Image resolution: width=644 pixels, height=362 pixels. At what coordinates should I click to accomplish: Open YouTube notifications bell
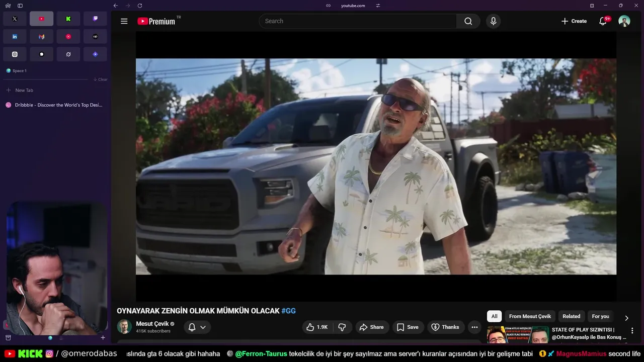pyautogui.click(x=603, y=21)
